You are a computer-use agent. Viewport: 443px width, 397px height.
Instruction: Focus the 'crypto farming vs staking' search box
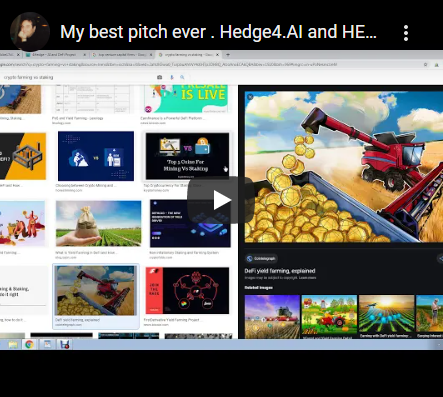pos(77,77)
